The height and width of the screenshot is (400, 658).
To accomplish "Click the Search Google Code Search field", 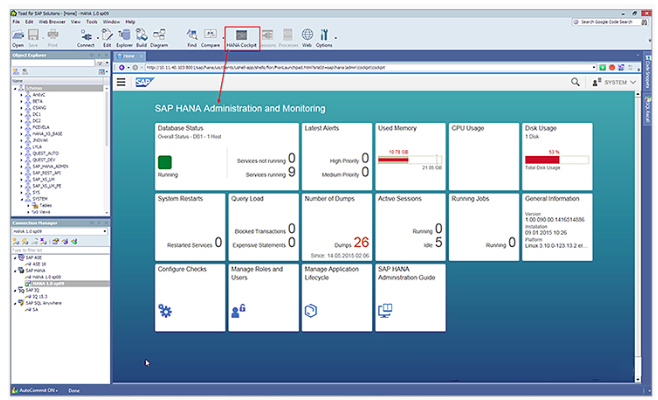I will click(605, 22).
